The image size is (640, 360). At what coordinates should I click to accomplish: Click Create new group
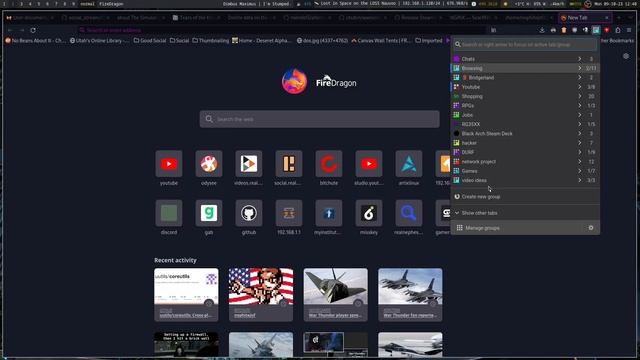(x=525, y=197)
